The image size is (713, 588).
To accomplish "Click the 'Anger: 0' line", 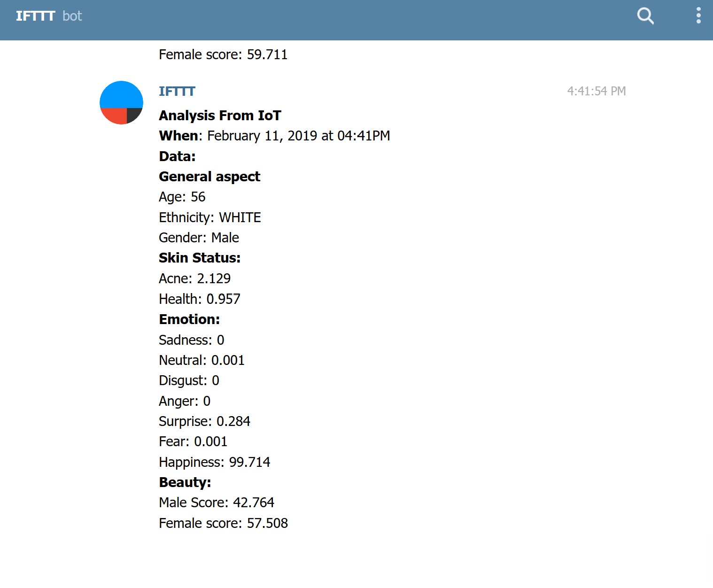I will point(185,401).
